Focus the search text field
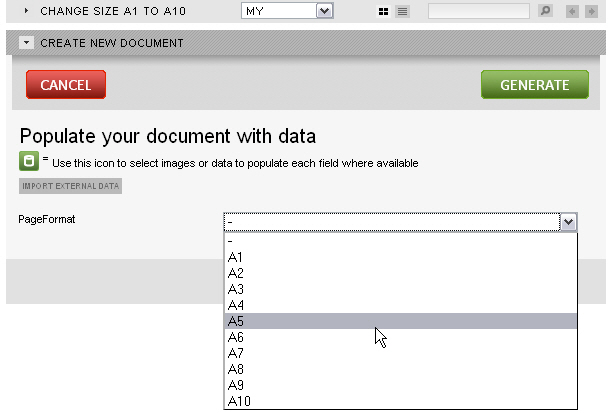Image resolution: width=608 pixels, height=413 pixels. (479, 11)
